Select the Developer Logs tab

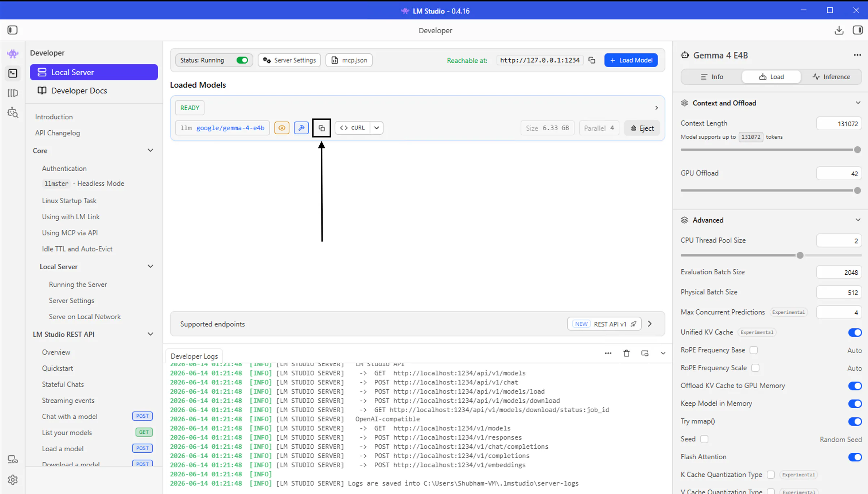pyautogui.click(x=194, y=356)
